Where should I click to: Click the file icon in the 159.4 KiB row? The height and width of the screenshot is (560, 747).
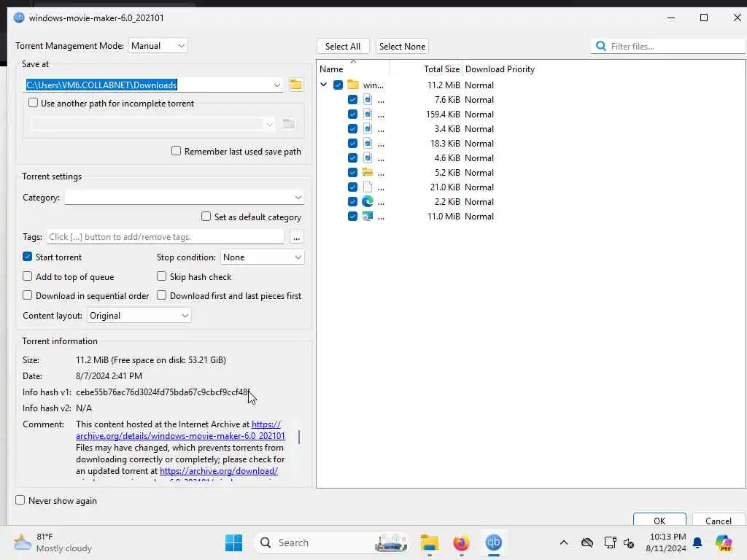[368, 114]
